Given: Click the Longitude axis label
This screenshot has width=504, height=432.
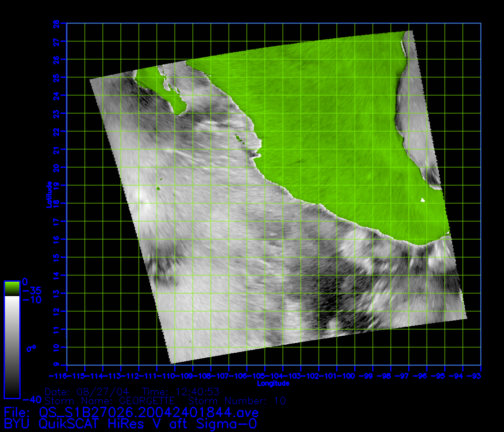Looking at the screenshot, I should coord(273,384).
